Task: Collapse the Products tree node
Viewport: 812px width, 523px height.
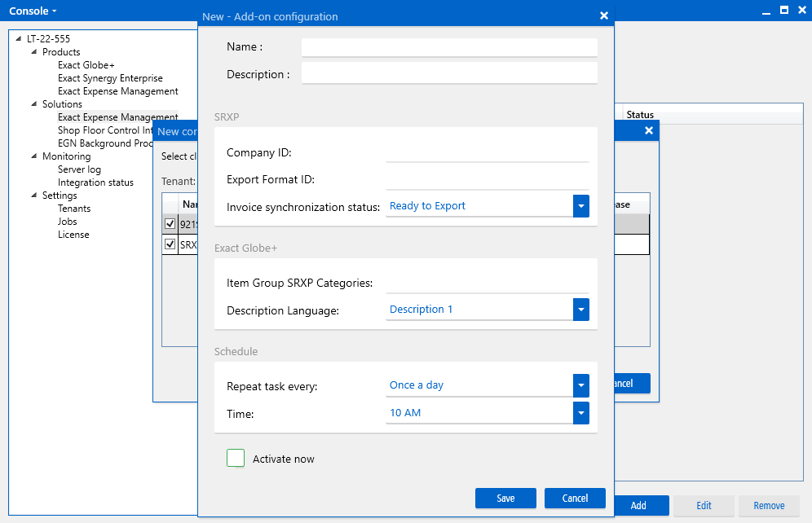Action: pyautogui.click(x=34, y=52)
